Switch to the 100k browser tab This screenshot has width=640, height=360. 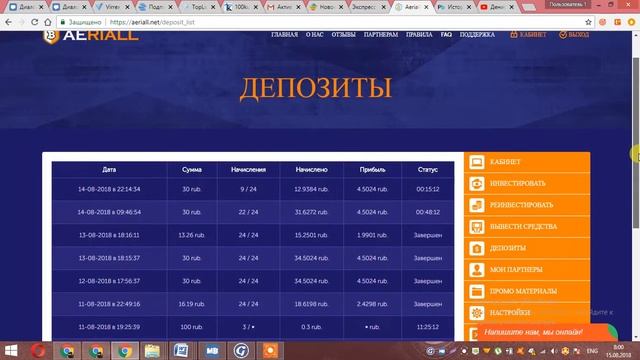coord(241,7)
